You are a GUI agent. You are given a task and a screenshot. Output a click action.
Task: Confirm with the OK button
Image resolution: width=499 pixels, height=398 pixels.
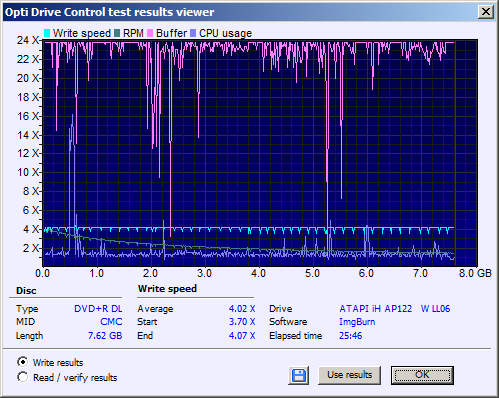pyautogui.click(x=422, y=375)
